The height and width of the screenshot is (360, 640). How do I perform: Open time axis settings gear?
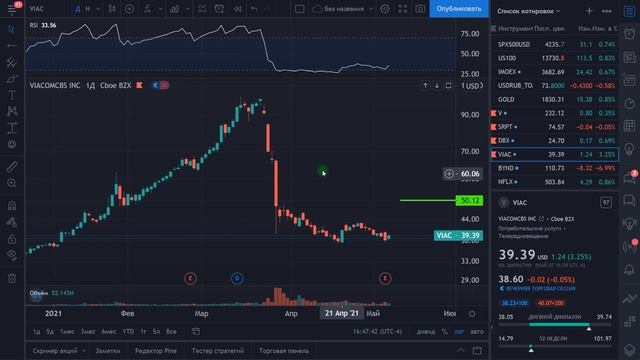(x=472, y=314)
